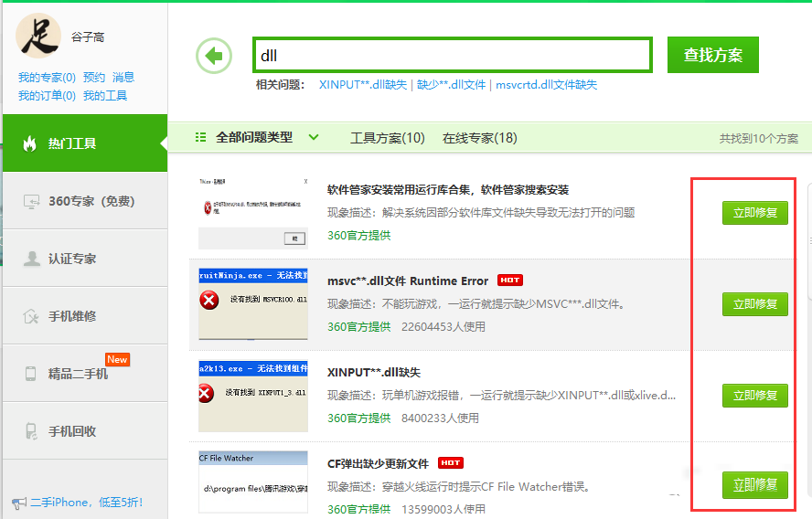This screenshot has height=519, width=812.
Task: Click the New badge on 精品二手机
Action: 118,359
